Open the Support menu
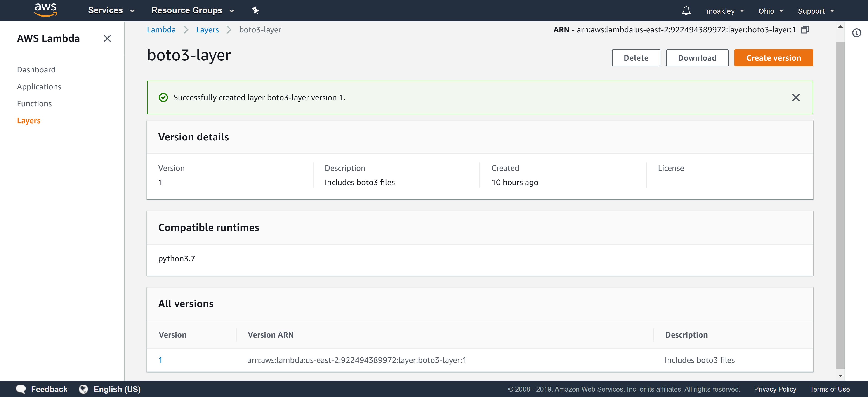 click(815, 11)
